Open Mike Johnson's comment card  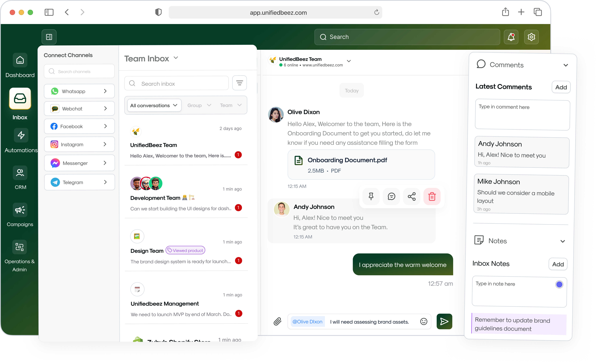pyautogui.click(x=521, y=194)
